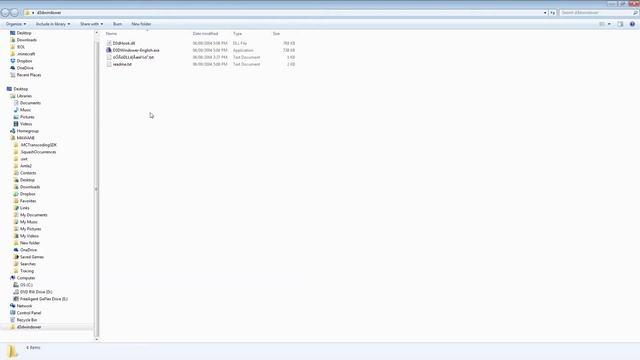Image resolution: width=640 pixels, height=360 pixels.
Task: Select Homegroup in the navigation pane
Action: pyautogui.click(x=28, y=131)
